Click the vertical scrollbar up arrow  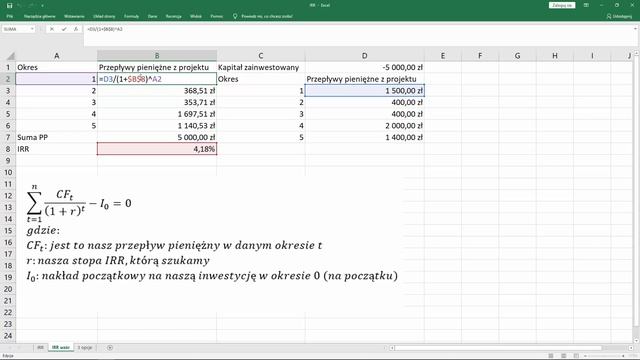[636, 53]
